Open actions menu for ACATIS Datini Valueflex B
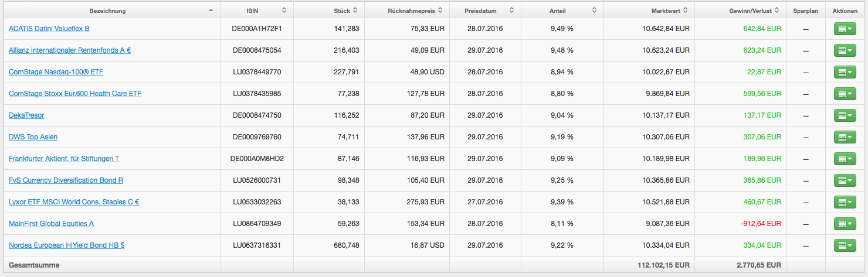The image size is (868, 277). (845, 29)
